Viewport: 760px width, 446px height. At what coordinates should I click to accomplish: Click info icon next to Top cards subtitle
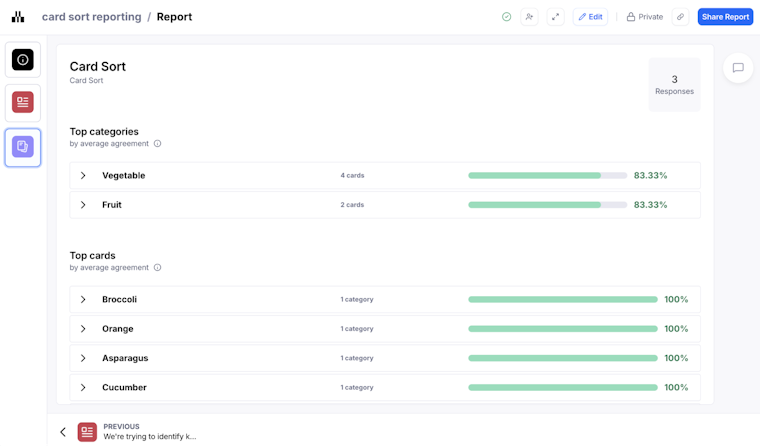pos(158,268)
